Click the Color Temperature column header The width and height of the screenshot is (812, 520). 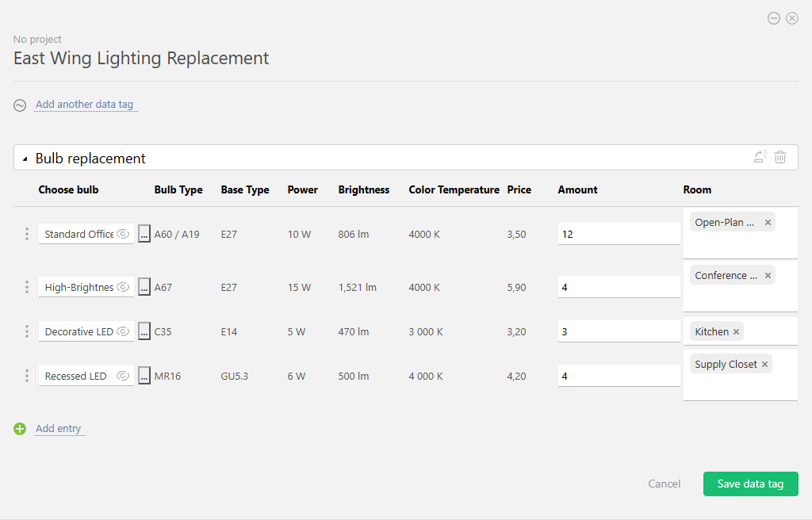[454, 189]
